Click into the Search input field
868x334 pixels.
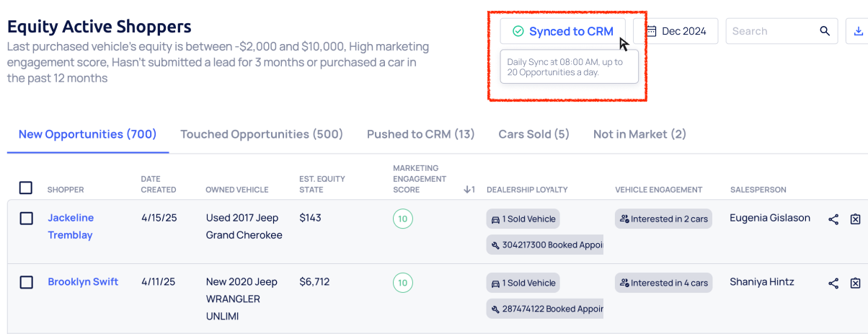tap(771, 31)
